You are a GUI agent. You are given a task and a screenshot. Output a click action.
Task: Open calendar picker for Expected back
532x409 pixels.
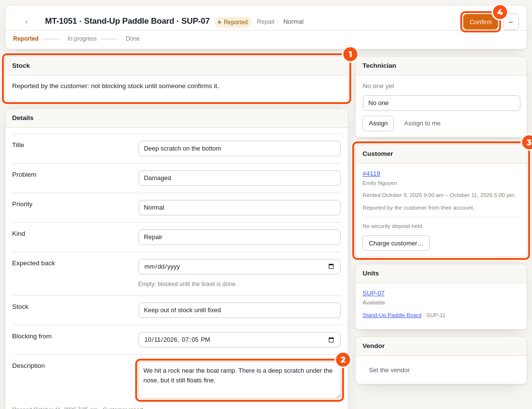click(331, 266)
